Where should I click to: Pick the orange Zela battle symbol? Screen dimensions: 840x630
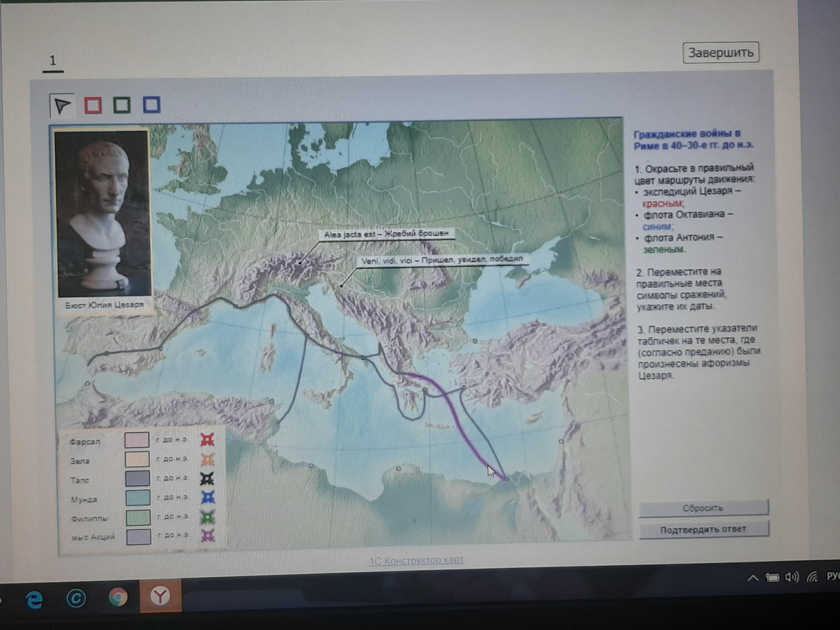(x=207, y=460)
